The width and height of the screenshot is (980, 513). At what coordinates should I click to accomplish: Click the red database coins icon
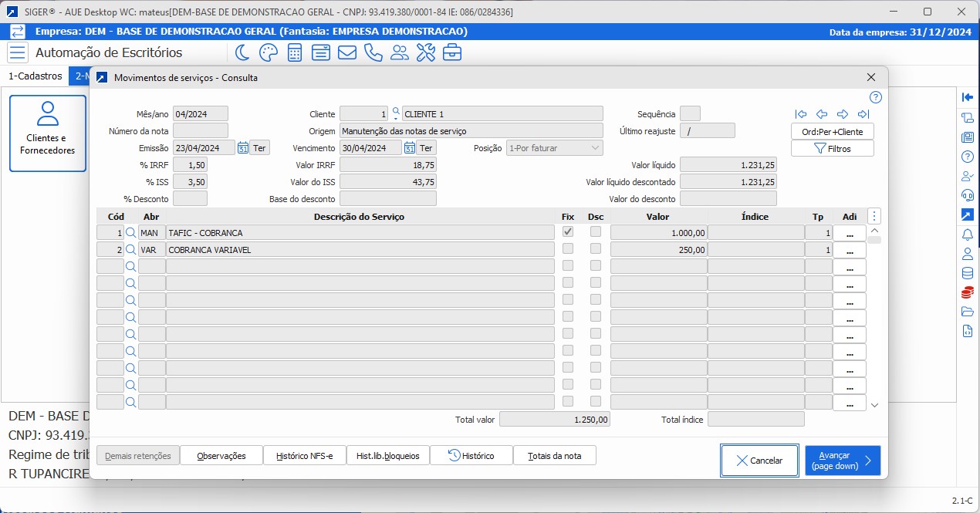(967, 292)
